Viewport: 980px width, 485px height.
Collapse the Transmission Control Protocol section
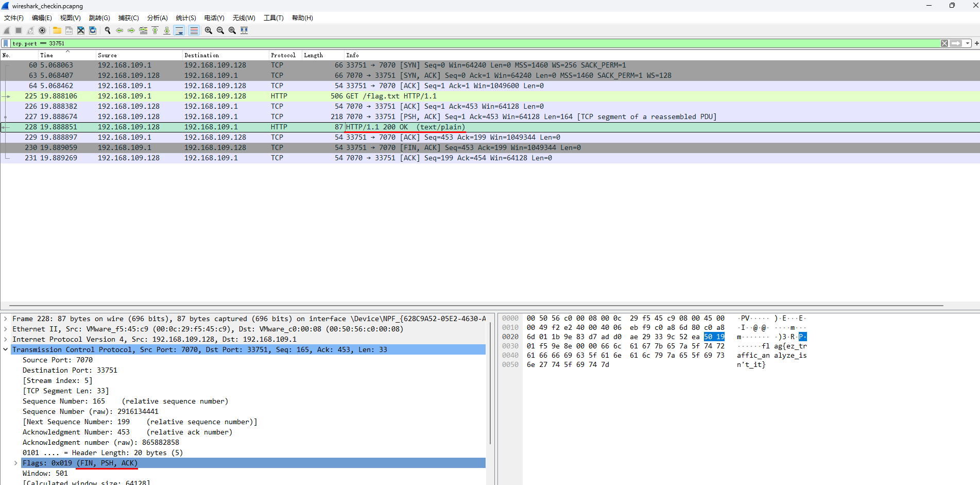click(6, 349)
